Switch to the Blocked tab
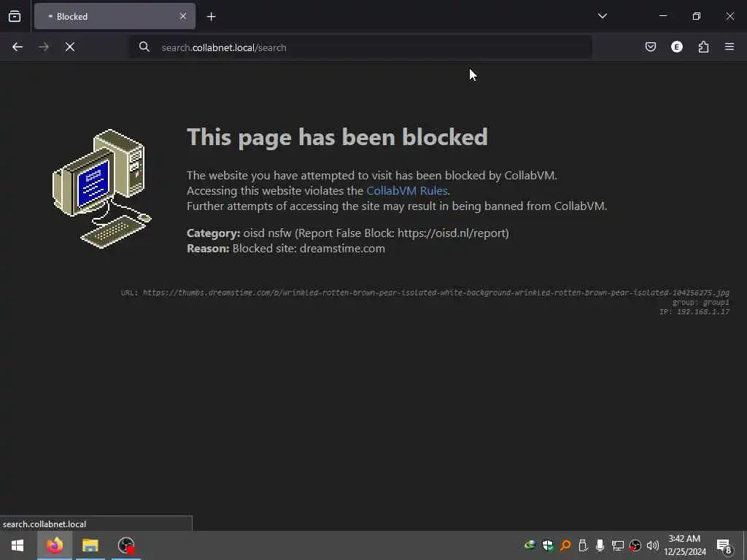 click(x=115, y=16)
